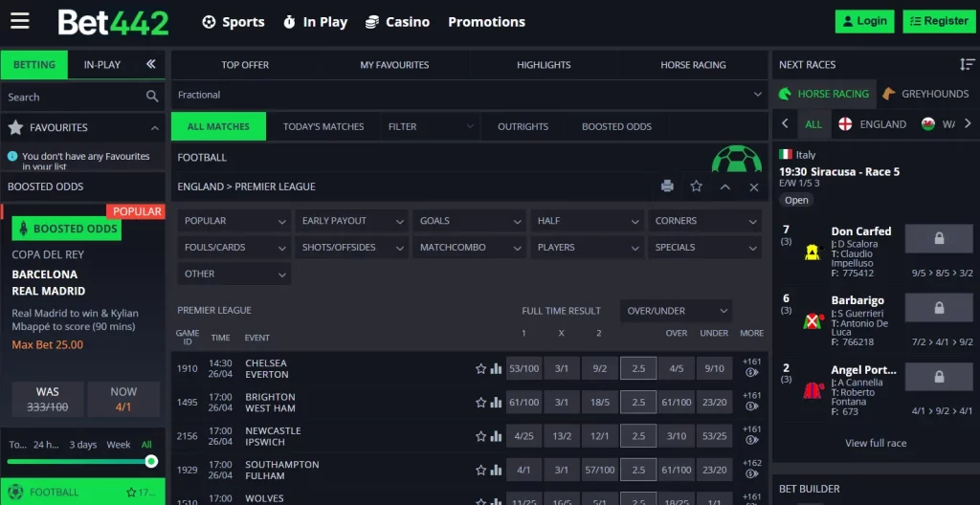Star the Brighton West Ham match
The width and height of the screenshot is (980, 505).
(x=481, y=403)
